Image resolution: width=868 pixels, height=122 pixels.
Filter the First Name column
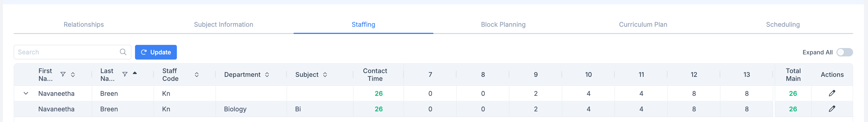pos(63,74)
